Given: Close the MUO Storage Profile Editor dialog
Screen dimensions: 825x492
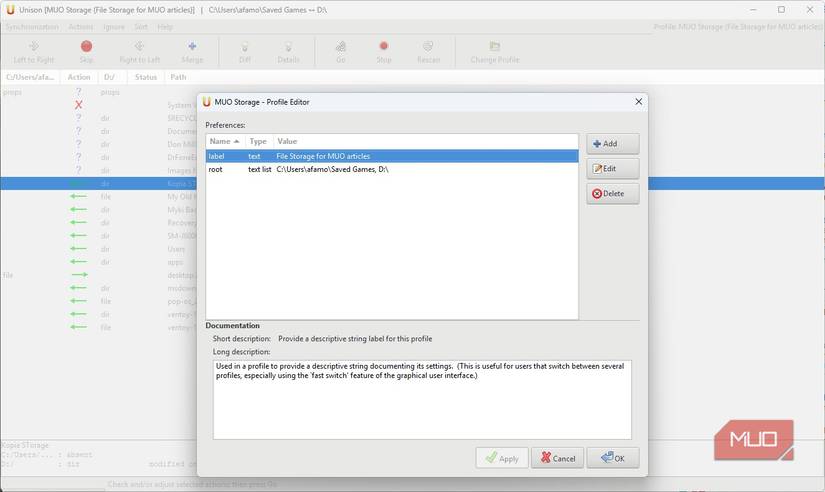Looking at the screenshot, I should (x=638, y=102).
